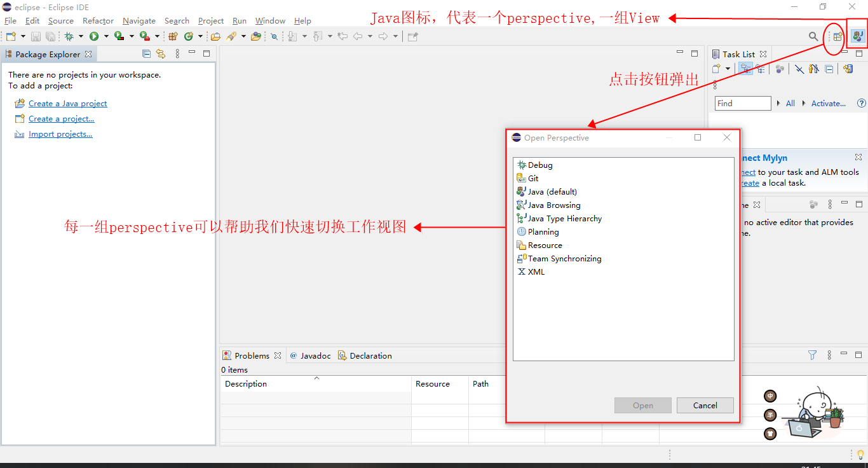Screen dimensions: 868x468
Task: Click the lightbulb tip icon in status bar
Action: 860,455
